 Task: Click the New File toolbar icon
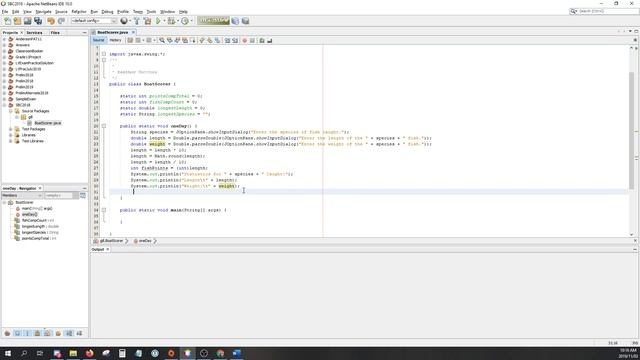[x=7, y=21]
